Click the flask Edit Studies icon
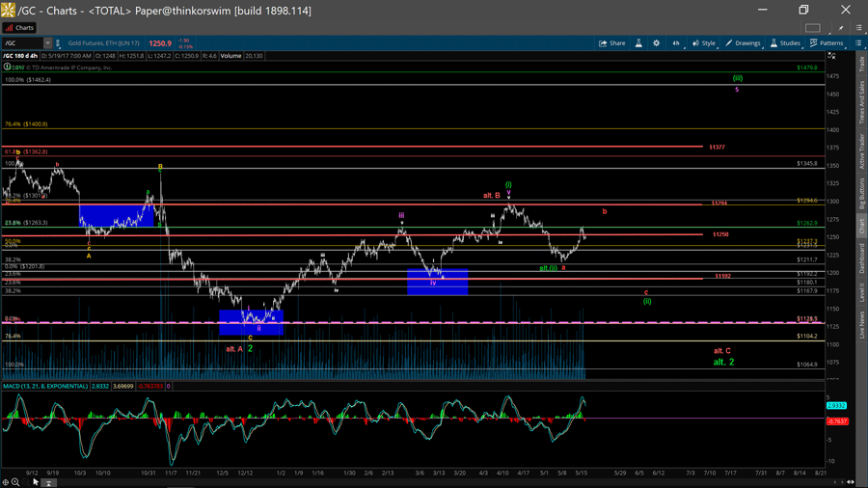Viewport: 868px width, 488px height. [x=638, y=43]
